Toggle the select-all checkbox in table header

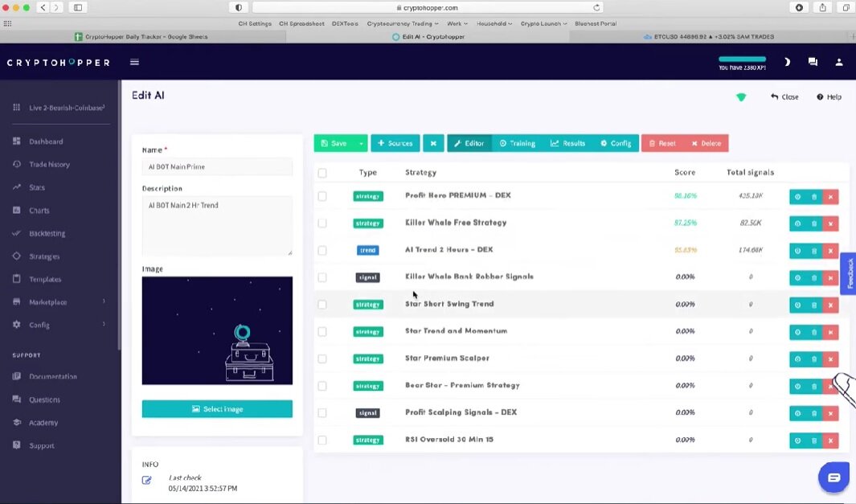pyautogui.click(x=322, y=173)
